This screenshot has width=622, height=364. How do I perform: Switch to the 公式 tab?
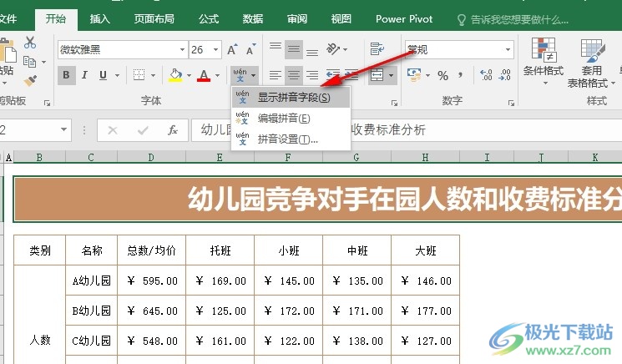coord(209,18)
